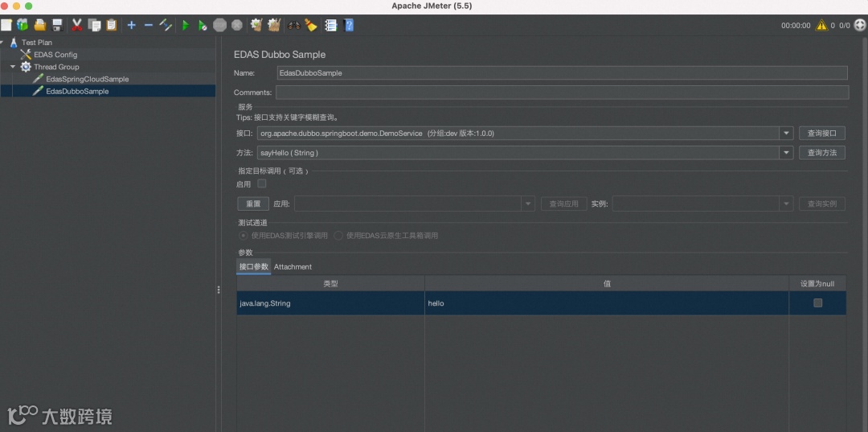Open Search with binoculars icon
This screenshot has width=868, height=432.
294,25
